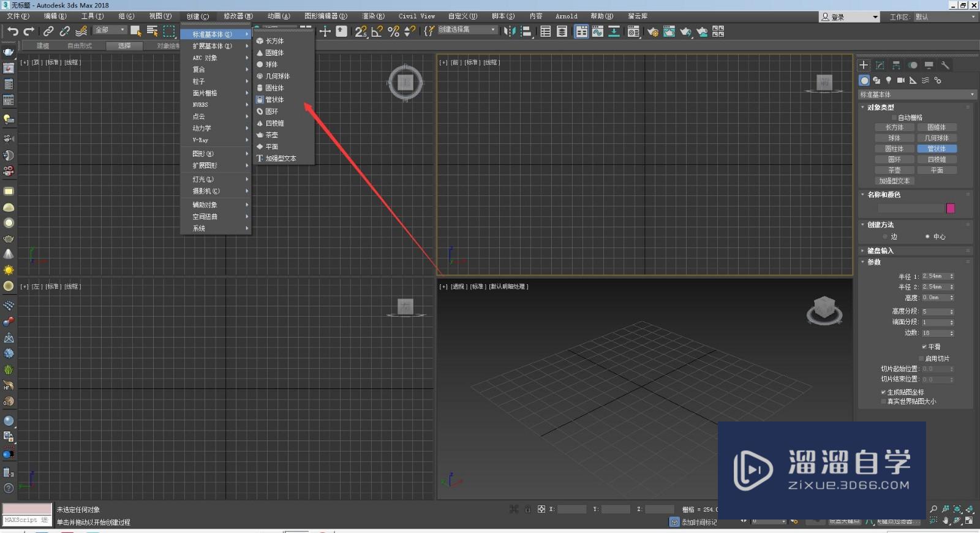Click 圆锥体 Cone button in panel
The image size is (980, 533).
click(937, 127)
